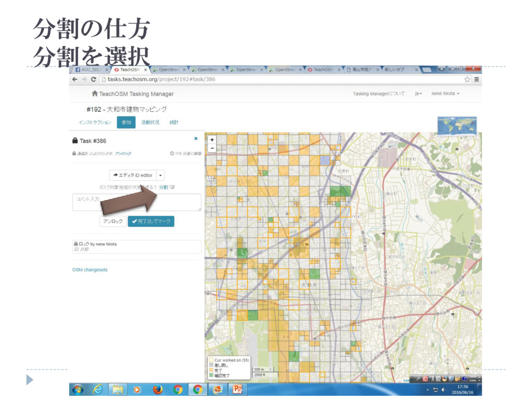This screenshot has width=532, height=399.
Task: Zoom in on the map with plus button
Action: [212, 140]
